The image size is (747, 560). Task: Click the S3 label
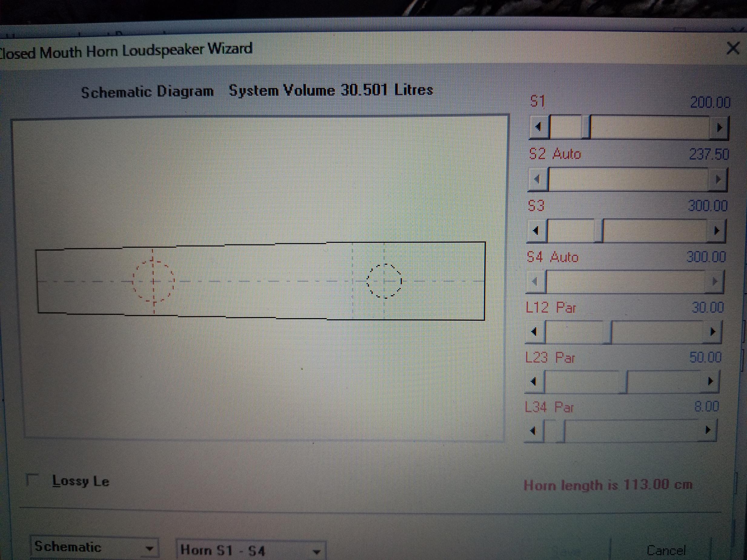coord(536,206)
